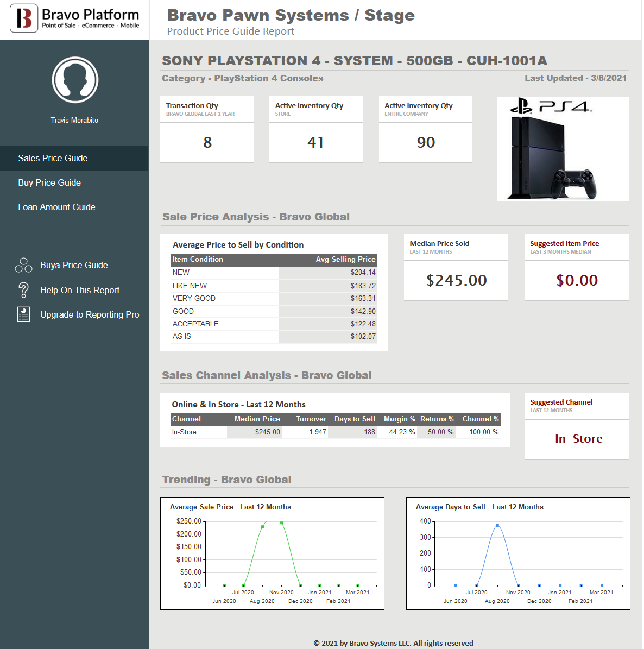This screenshot has height=649, width=644.
Task: Click the Sales Channel Analysis section heading
Action: [x=267, y=375]
